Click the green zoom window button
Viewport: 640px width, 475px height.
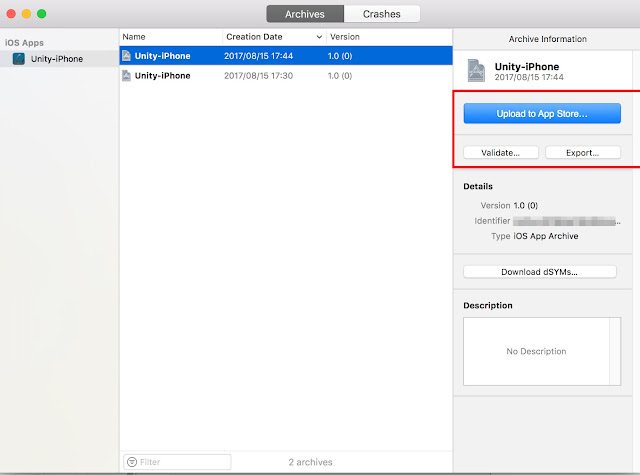(42, 14)
